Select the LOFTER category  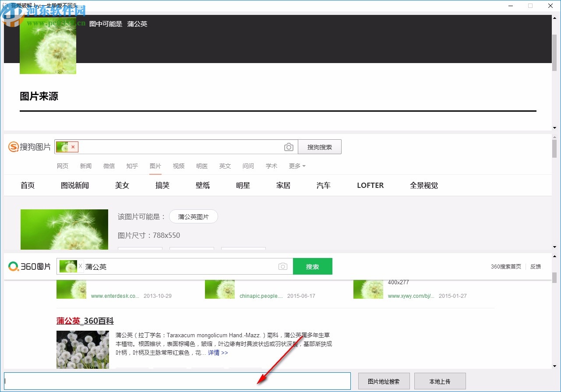pos(370,185)
